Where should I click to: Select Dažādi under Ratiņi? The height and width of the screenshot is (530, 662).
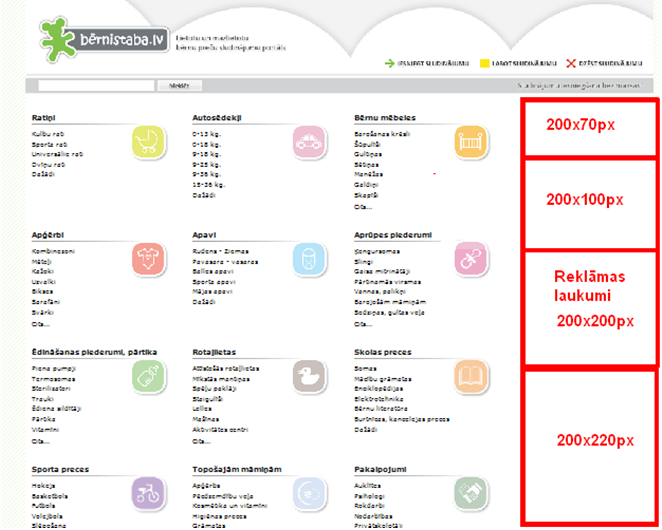tap(43, 174)
